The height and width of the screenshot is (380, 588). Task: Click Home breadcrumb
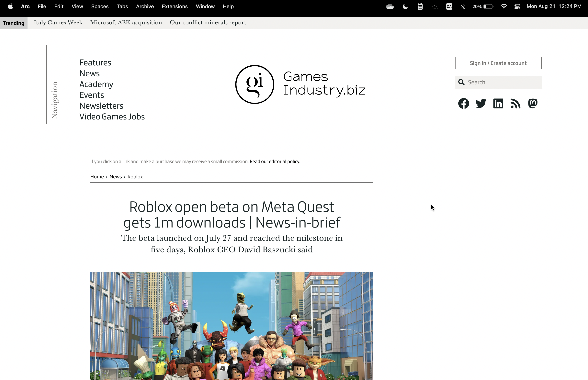click(x=97, y=177)
